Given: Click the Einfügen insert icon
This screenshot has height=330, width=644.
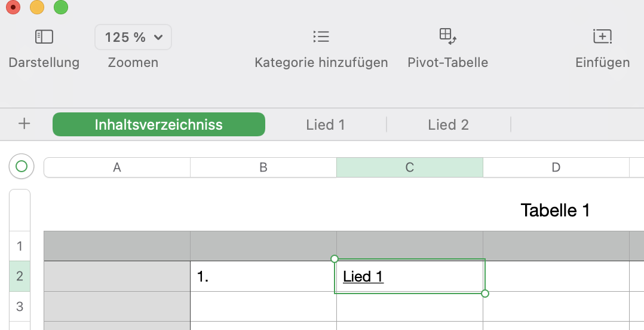Looking at the screenshot, I should (x=602, y=37).
